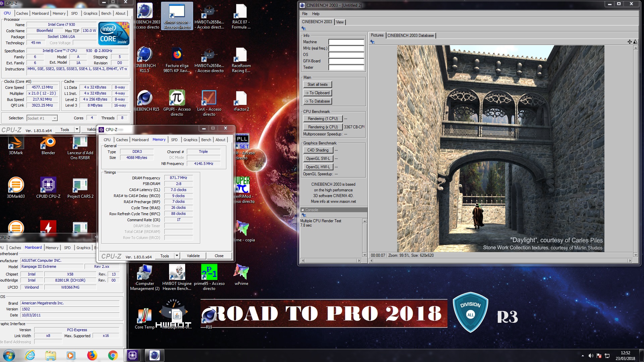The image size is (644, 362).
Task: Run the Rendering (1 CPU) benchmark
Action: (x=323, y=119)
